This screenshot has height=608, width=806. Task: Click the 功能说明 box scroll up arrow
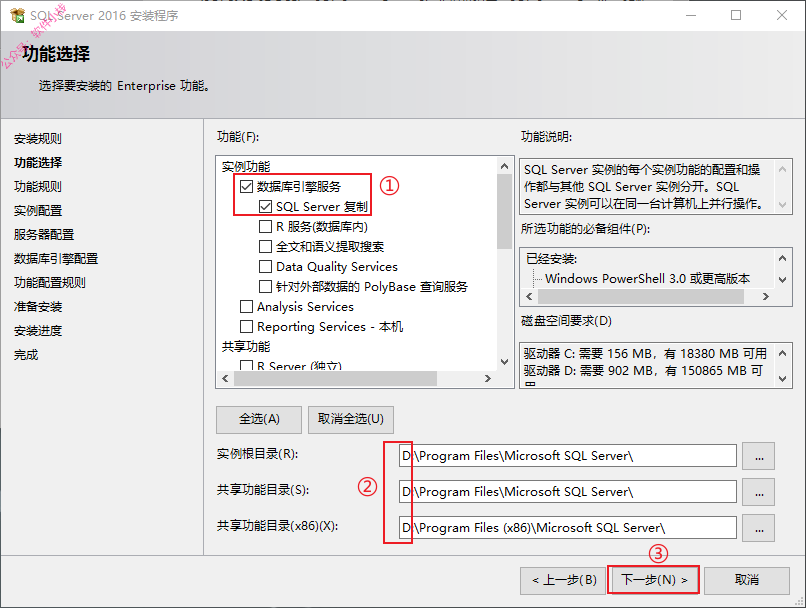pos(782,169)
